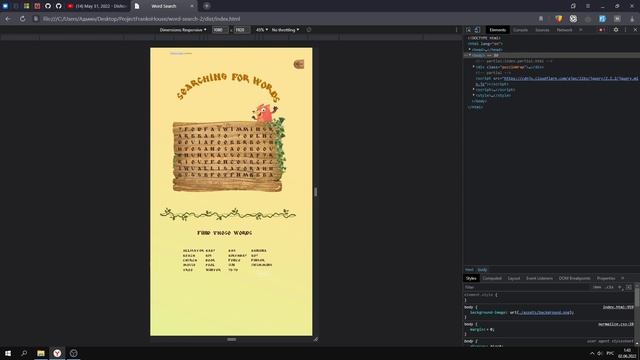
Task: Add new style rule plus icon
Action: point(620,287)
